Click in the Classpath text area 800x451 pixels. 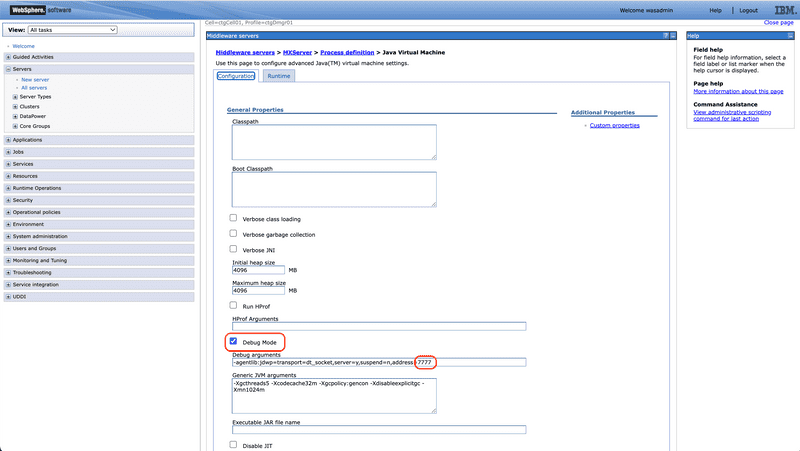[x=334, y=142]
